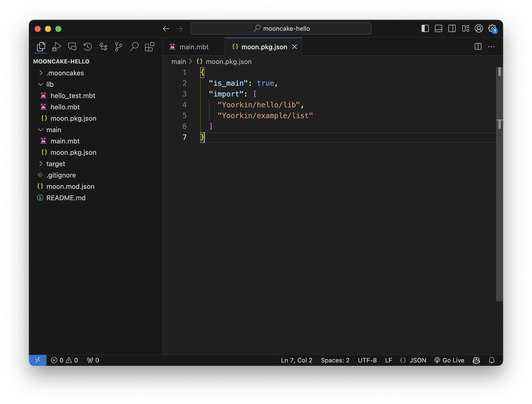
Task: Collapse the main folder in Explorer
Action: [x=96, y=130]
